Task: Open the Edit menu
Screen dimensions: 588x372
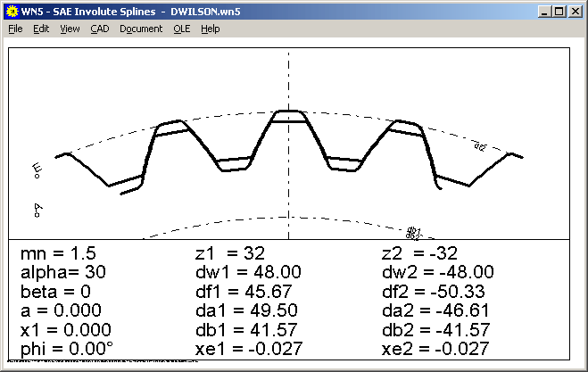Action: tap(41, 29)
